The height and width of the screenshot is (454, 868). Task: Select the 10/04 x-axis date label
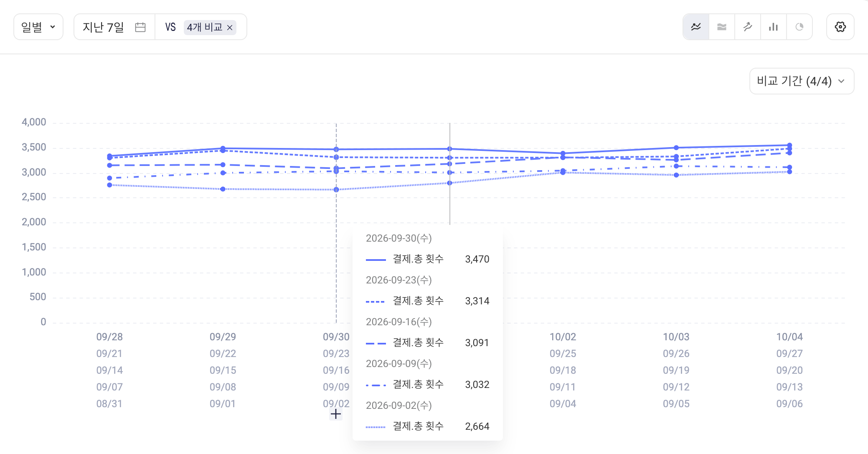click(x=789, y=337)
